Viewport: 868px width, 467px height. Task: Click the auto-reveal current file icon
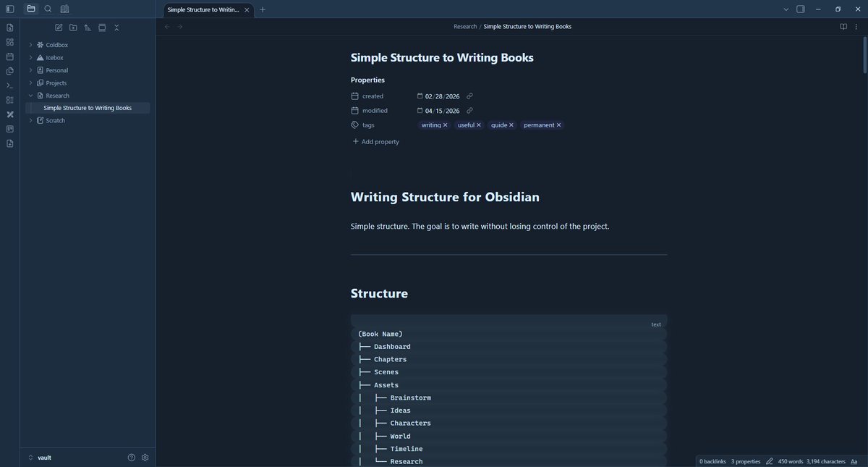coord(102,28)
